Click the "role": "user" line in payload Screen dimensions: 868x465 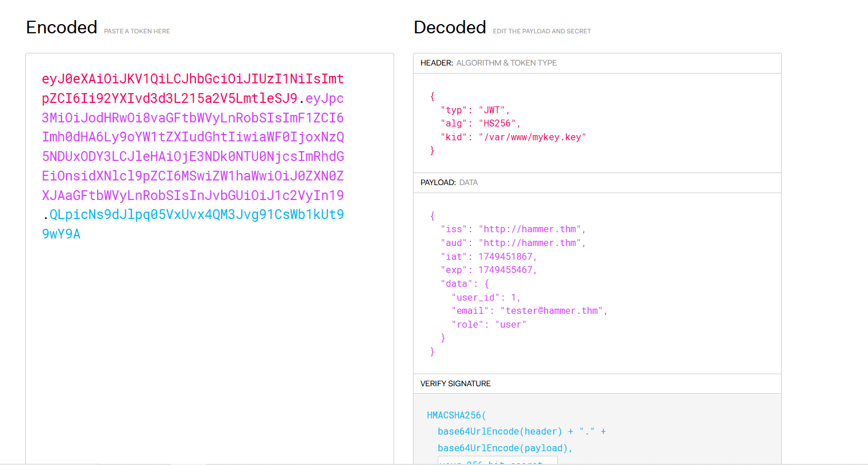click(x=489, y=324)
